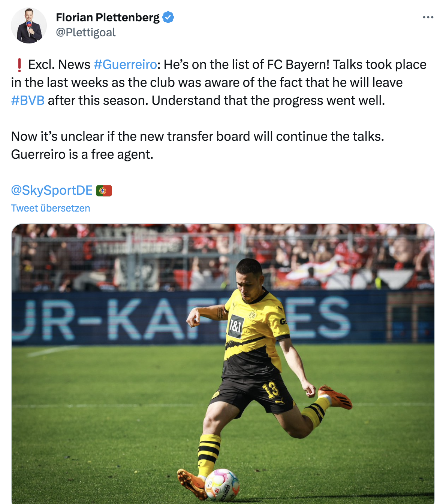The image size is (446, 504).
Task: Click the "Understand that the progress went well" text
Action: pos(268,100)
